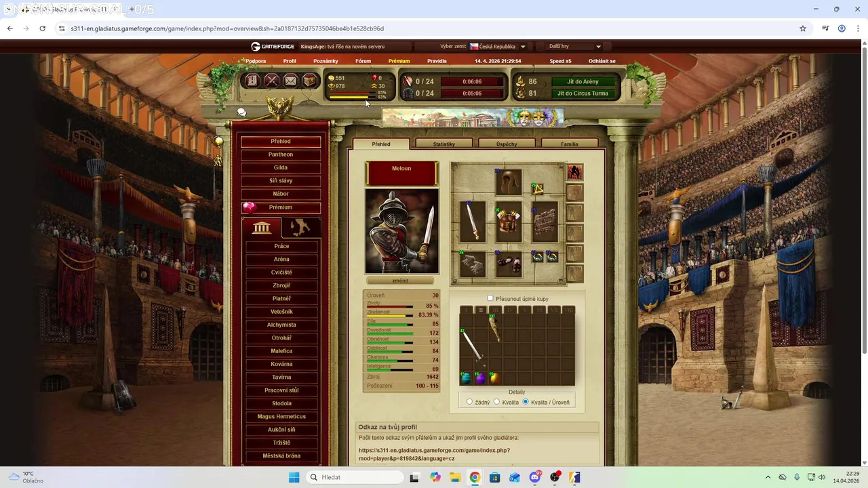Select the Kvalita / Úroveň radio option
This screenshot has height=488, width=868.
coord(526,402)
